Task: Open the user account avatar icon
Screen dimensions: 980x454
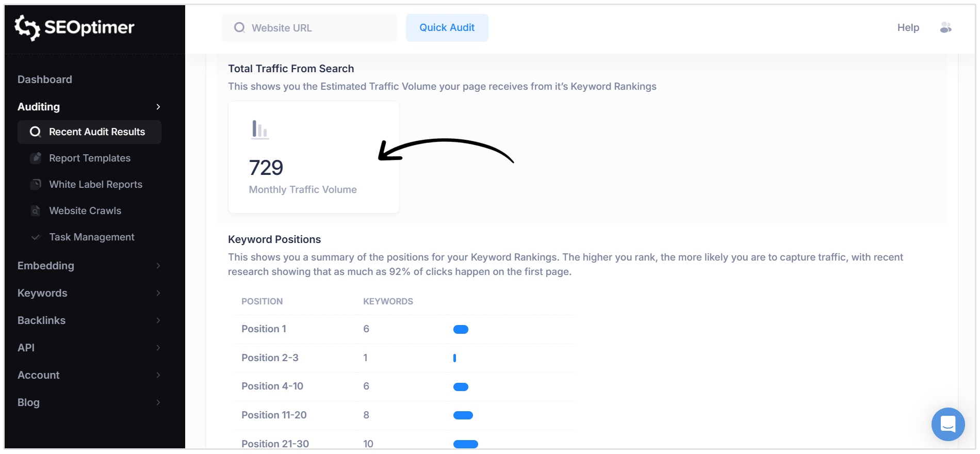Action: tap(945, 27)
